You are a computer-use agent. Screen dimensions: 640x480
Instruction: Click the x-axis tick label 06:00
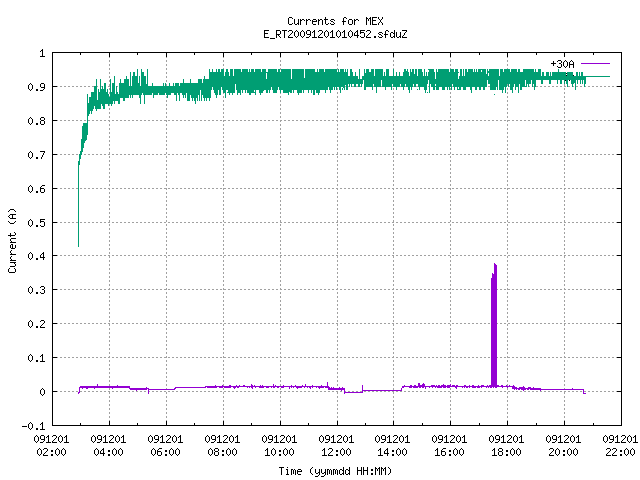[165, 452]
